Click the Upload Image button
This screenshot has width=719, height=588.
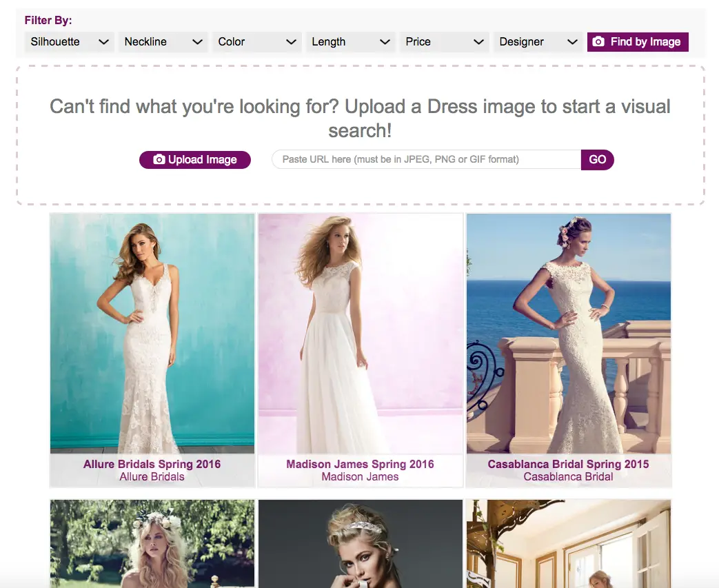pyautogui.click(x=195, y=160)
